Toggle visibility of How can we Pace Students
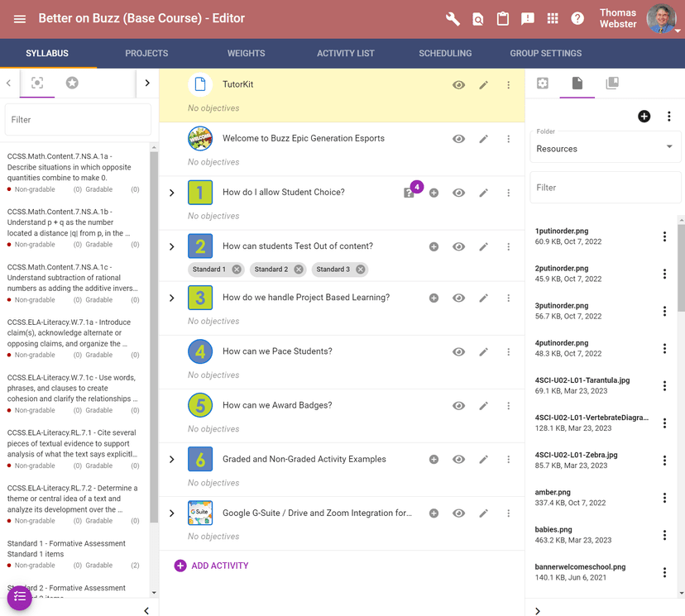This screenshot has height=616, width=685. 458,352
